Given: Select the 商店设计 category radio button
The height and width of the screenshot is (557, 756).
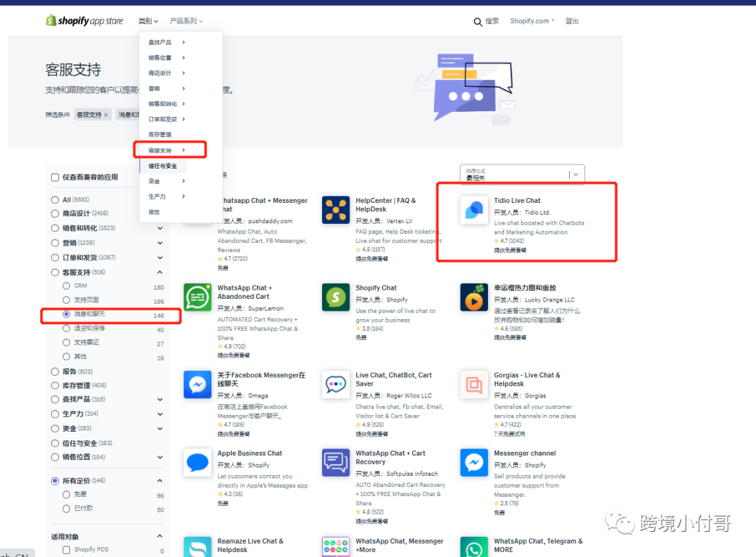Looking at the screenshot, I should pos(55,213).
